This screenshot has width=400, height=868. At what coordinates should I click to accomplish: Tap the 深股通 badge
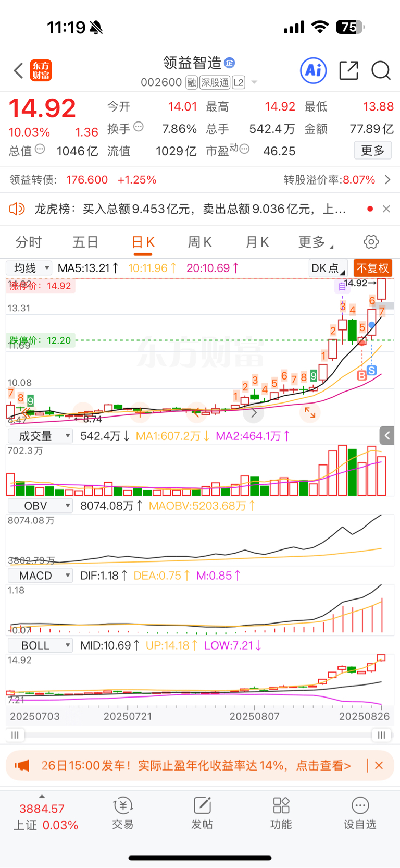[215, 82]
